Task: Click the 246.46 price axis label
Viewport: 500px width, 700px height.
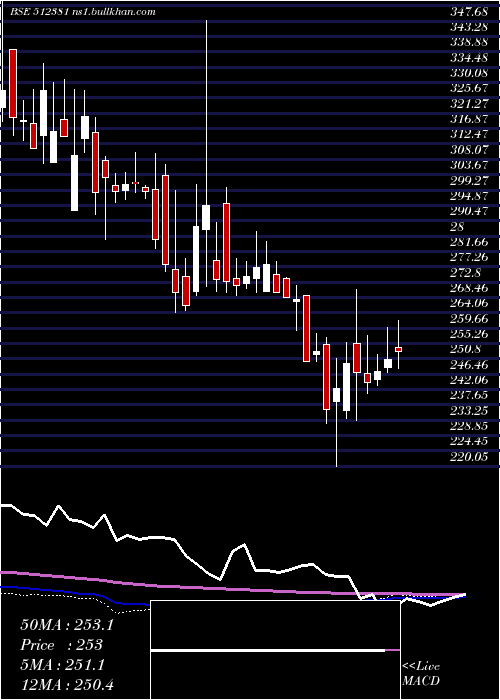Action: point(468,364)
